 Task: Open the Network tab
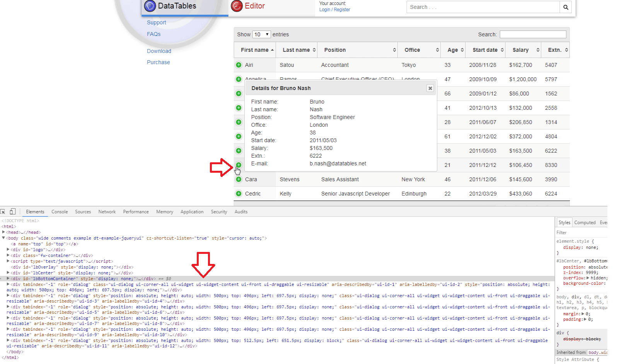(107, 212)
